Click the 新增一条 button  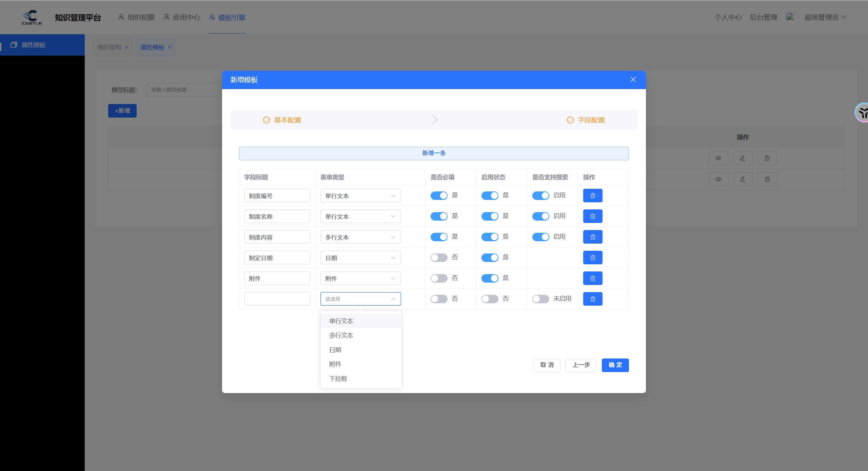pyautogui.click(x=434, y=153)
